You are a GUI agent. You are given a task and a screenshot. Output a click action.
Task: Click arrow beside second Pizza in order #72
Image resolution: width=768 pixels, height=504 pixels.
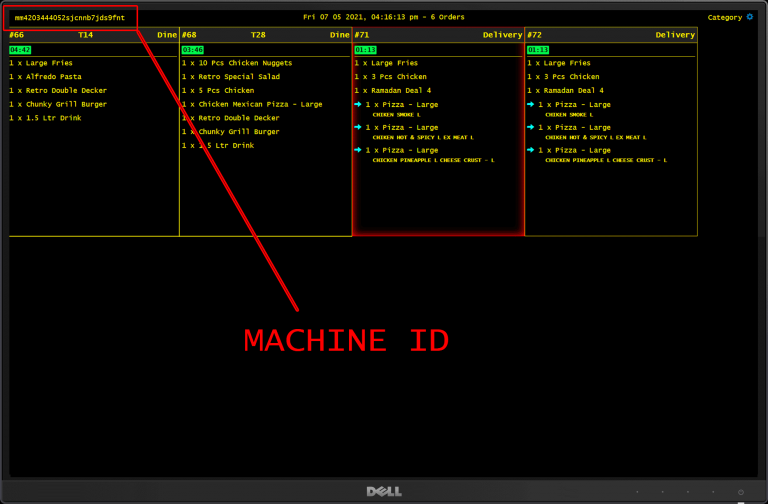532,127
